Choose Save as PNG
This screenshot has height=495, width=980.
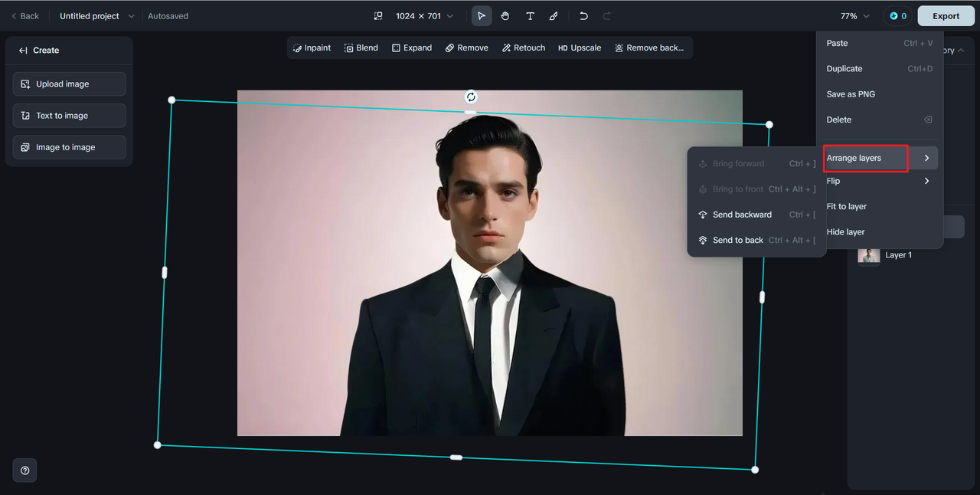[x=880, y=94]
